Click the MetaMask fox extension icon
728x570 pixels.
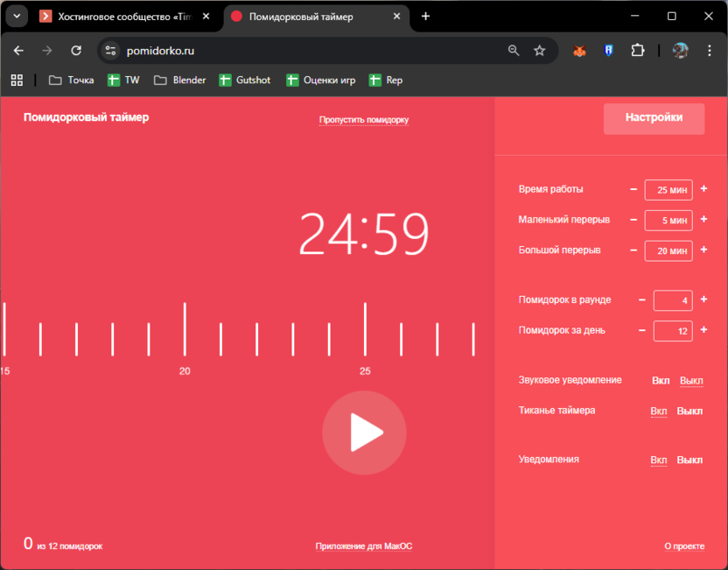(x=579, y=51)
